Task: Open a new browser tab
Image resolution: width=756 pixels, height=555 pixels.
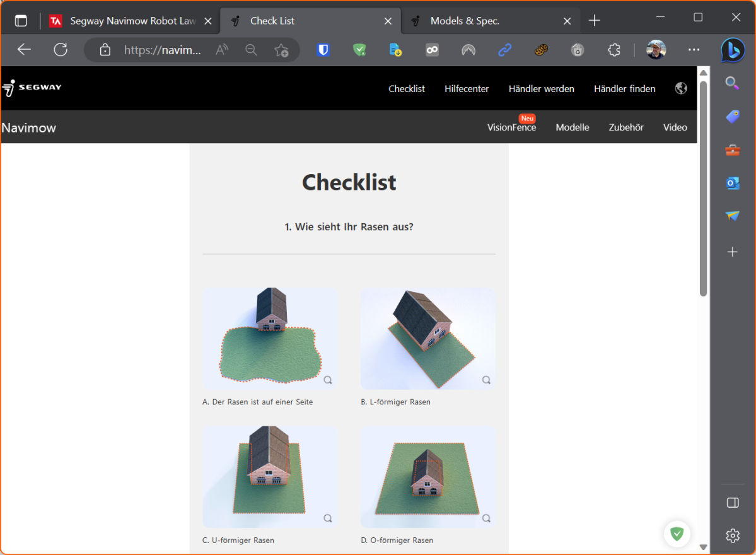Action: [x=595, y=20]
